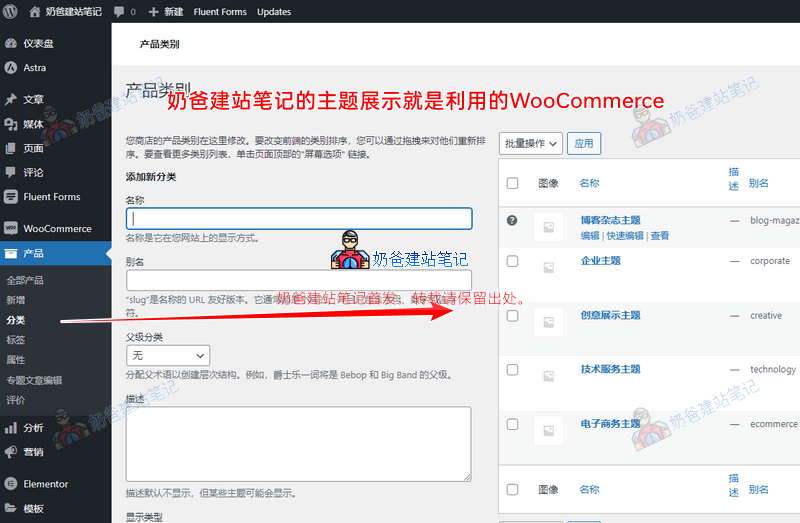The width and height of the screenshot is (800, 523).
Task: Click the 评论 comment icon in sidebar
Action: [x=11, y=172]
